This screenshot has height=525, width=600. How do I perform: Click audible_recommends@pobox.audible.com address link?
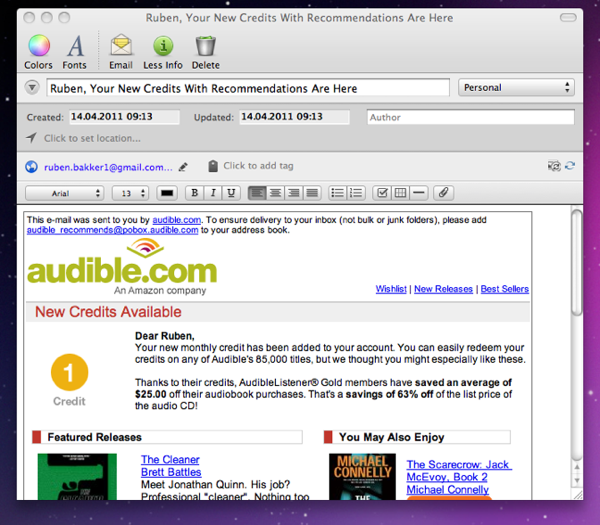tap(112, 230)
